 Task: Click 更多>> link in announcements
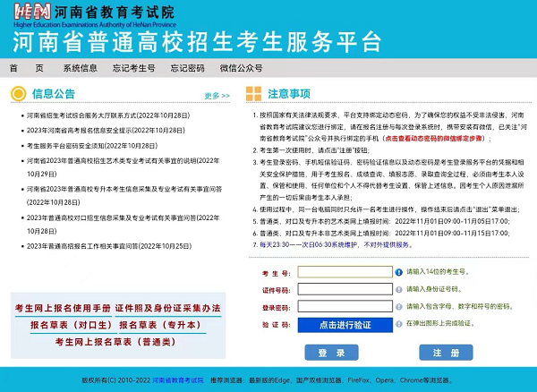pyautogui.click(x=217, y=96)
